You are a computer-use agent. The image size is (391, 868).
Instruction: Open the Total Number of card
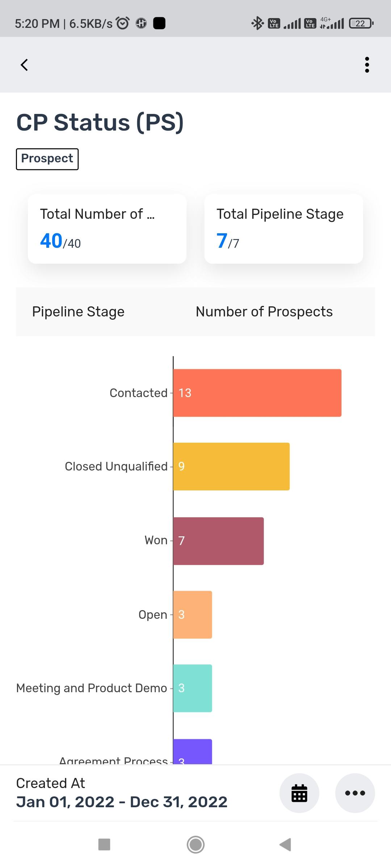coord(107,229)
